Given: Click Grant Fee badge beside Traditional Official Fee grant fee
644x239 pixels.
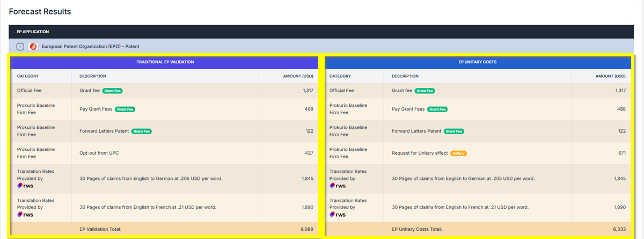Looking at the screenshot, I should point(113,91).
